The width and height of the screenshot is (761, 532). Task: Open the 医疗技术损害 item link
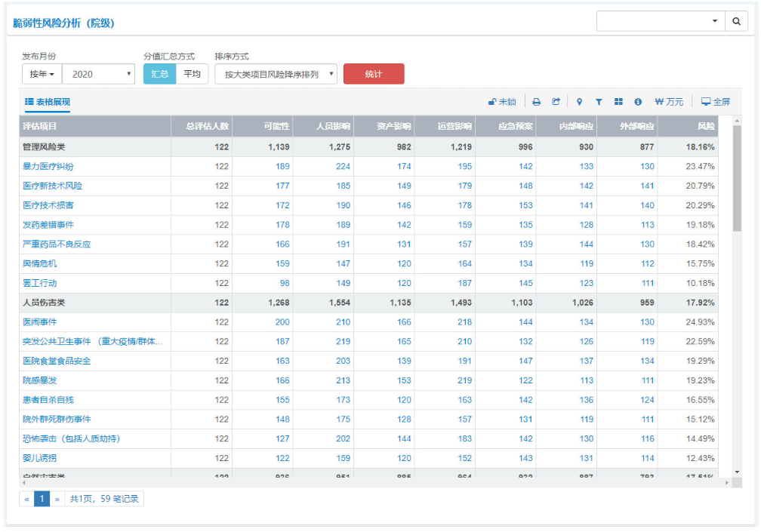[x=48, y=205]
